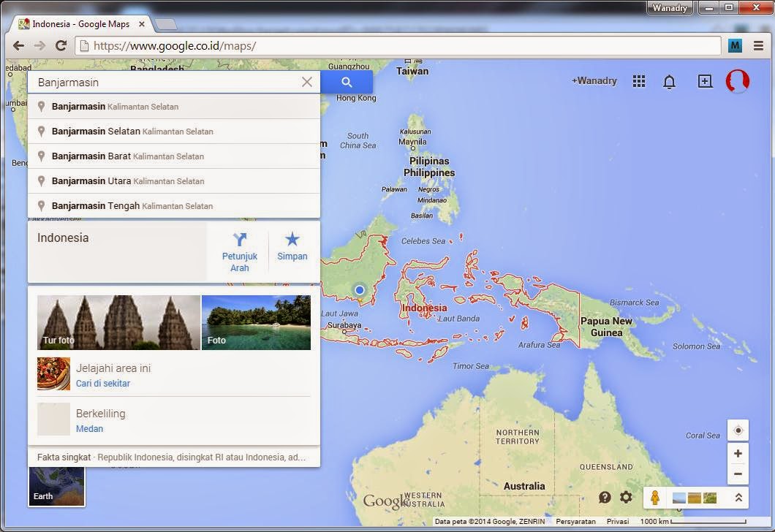
Task: Open Cari di sekitar link
Action: point(103,383)
